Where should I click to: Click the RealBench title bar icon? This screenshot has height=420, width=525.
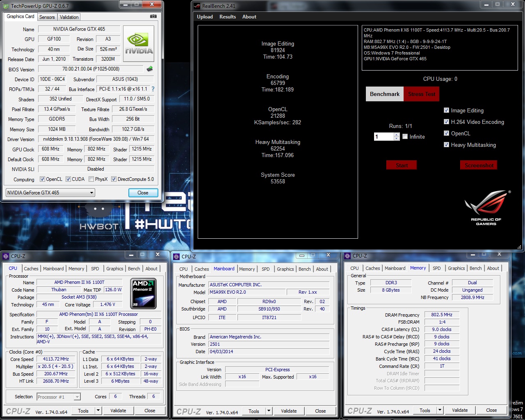[196, 6]
